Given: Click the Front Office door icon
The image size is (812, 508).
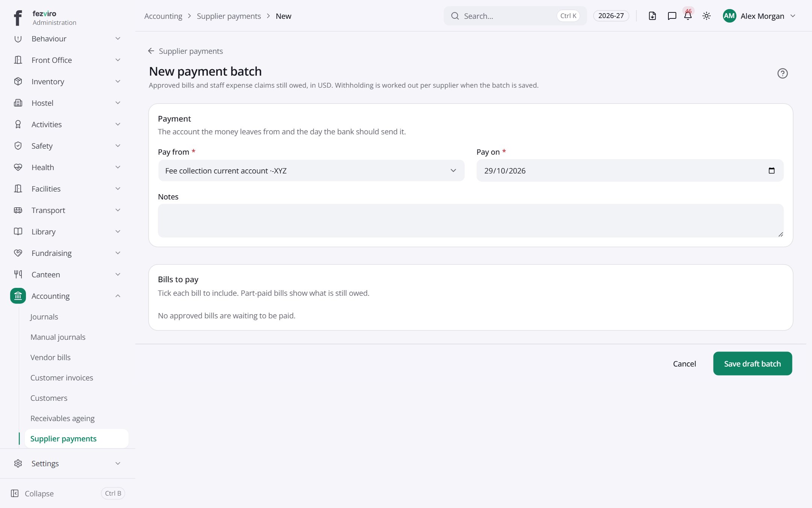Looking at the screenshot, I should click(18, 60).
